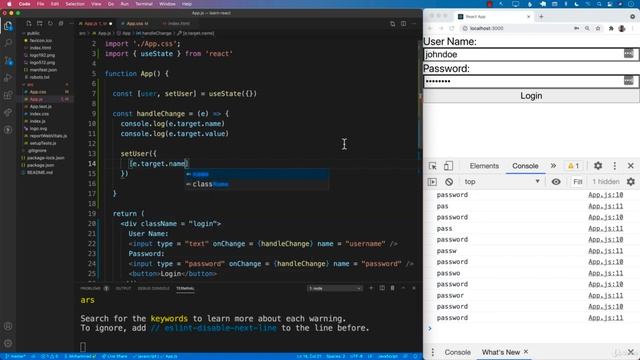
Task: Collapse the public folder in explorer
Action: click(33, 33)
